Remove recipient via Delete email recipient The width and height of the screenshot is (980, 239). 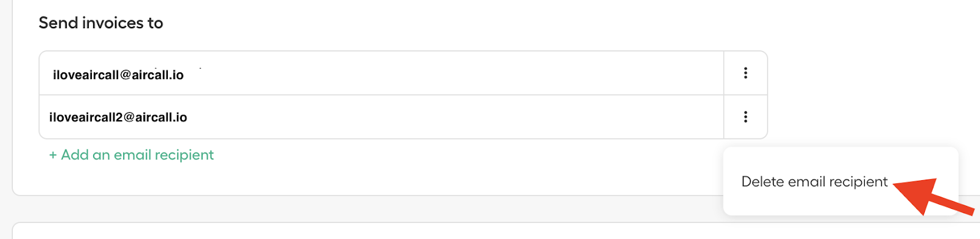(814, 181)
